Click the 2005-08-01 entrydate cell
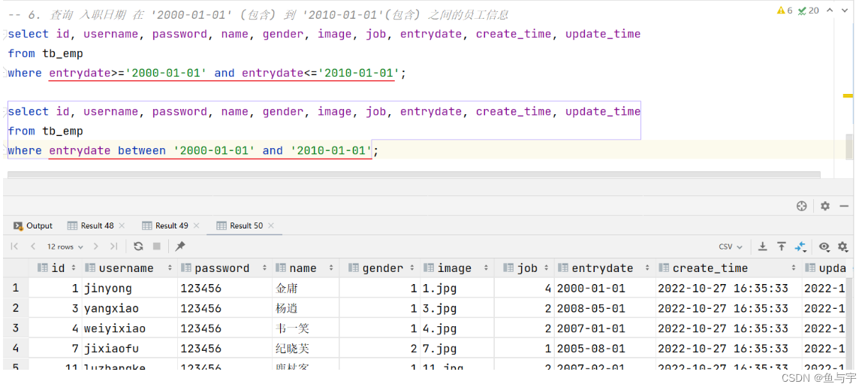The height and width of the screenshot is (390, 868). click(x=605, y=348)
